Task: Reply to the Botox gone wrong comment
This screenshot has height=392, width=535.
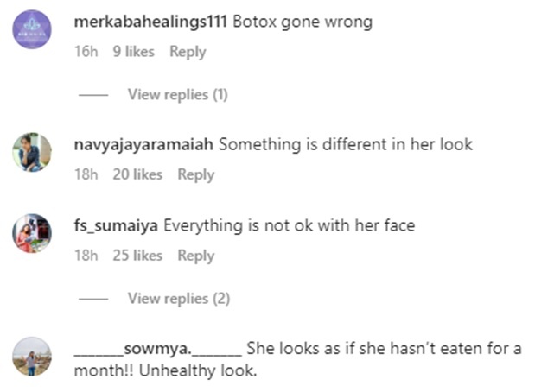Action: (x=188, y=52)
